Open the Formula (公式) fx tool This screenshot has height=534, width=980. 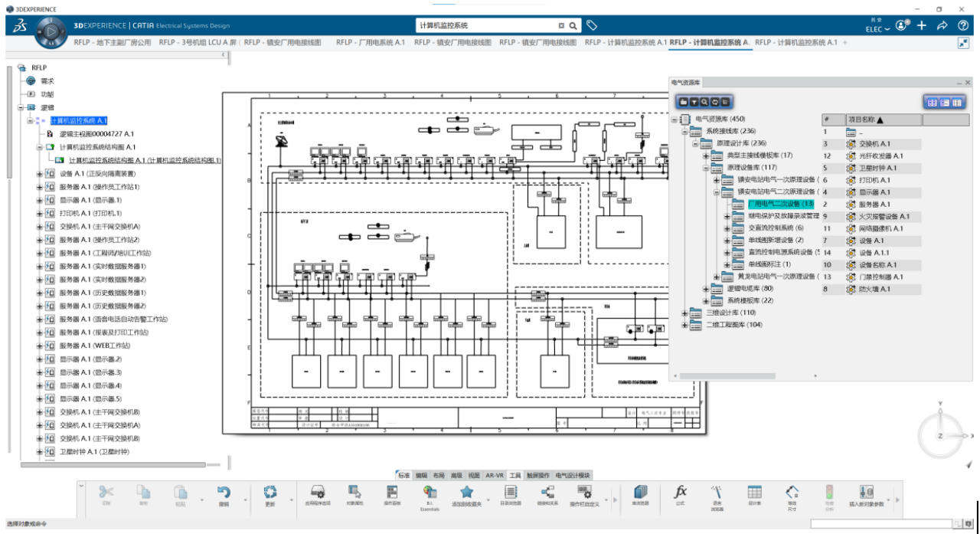click(x=680, y=493)
